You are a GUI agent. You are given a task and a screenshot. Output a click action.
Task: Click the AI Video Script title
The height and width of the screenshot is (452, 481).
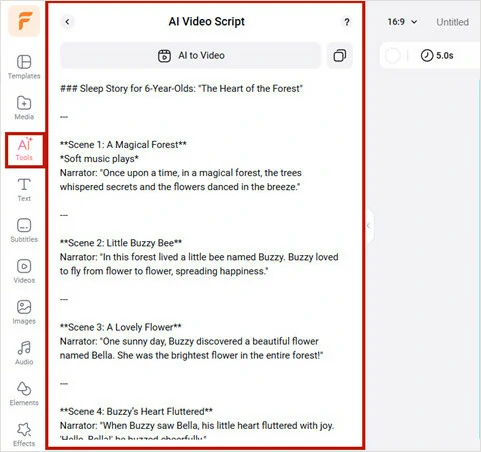click(206, 22)
